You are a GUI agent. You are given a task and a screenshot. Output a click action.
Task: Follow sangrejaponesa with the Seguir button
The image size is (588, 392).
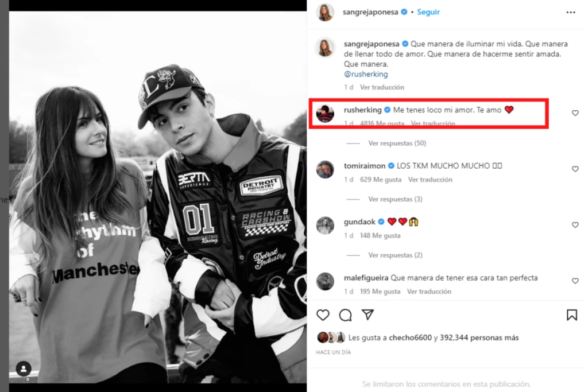(428, 12)
